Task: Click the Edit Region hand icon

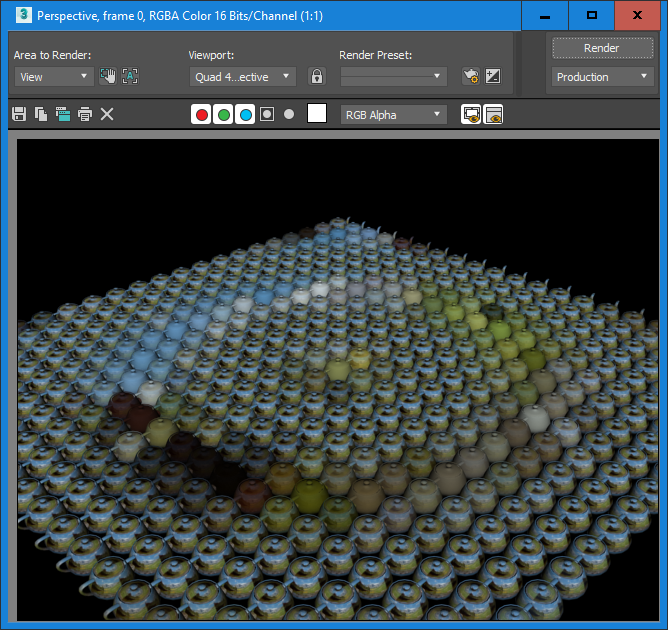Action: [x=108, y=76]
